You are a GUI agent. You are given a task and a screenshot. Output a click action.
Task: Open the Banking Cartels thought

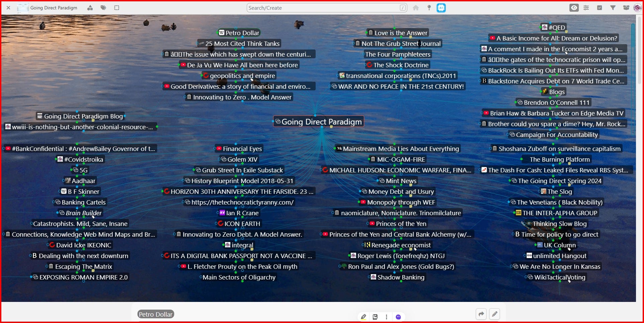click(x=80, y=202)
